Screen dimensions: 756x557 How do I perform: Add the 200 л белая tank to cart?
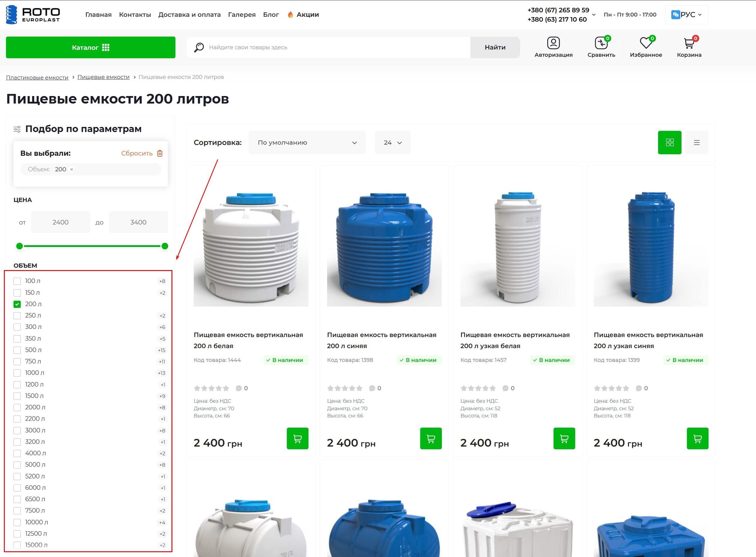point(298,438)
